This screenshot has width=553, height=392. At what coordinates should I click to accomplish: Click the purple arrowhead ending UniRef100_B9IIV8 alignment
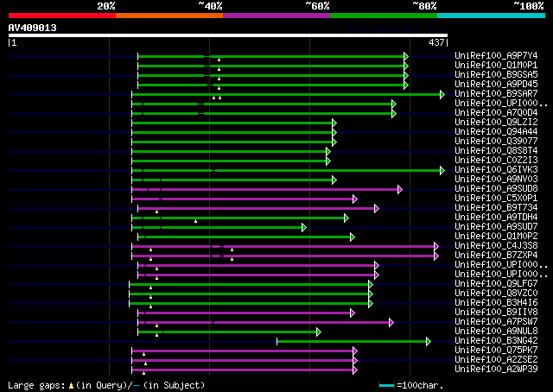point(353,313)
